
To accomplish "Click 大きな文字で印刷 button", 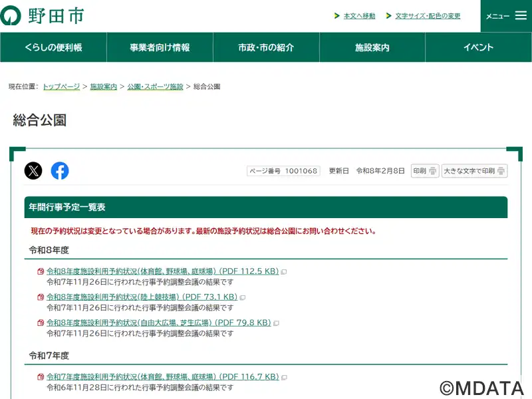I will click(474, 171).
